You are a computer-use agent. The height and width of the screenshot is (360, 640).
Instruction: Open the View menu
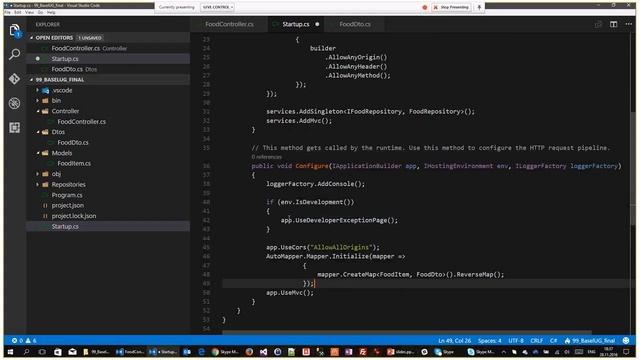29,13
